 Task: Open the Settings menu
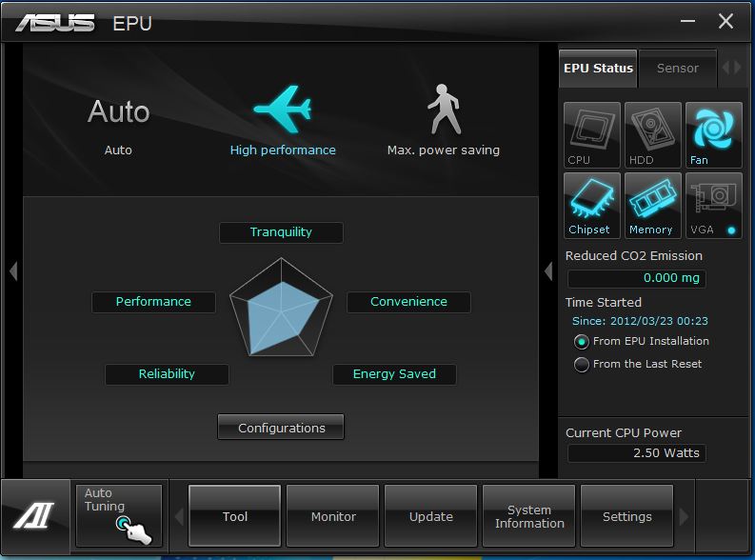click(626, 515)
